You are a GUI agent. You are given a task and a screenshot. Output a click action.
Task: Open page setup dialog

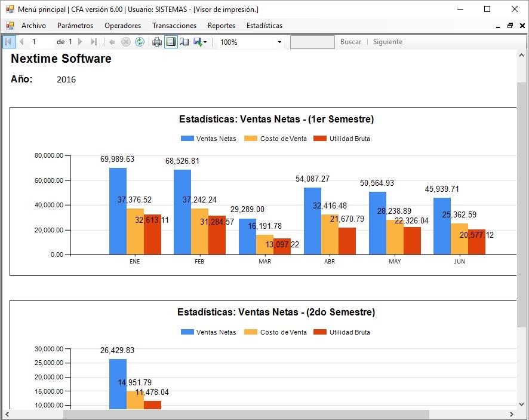(x=184, y=42)
